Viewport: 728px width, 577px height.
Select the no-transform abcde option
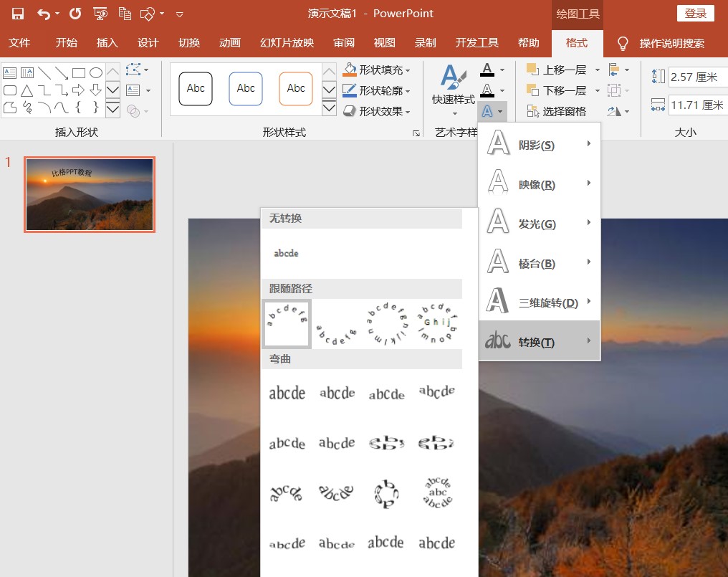287,253
